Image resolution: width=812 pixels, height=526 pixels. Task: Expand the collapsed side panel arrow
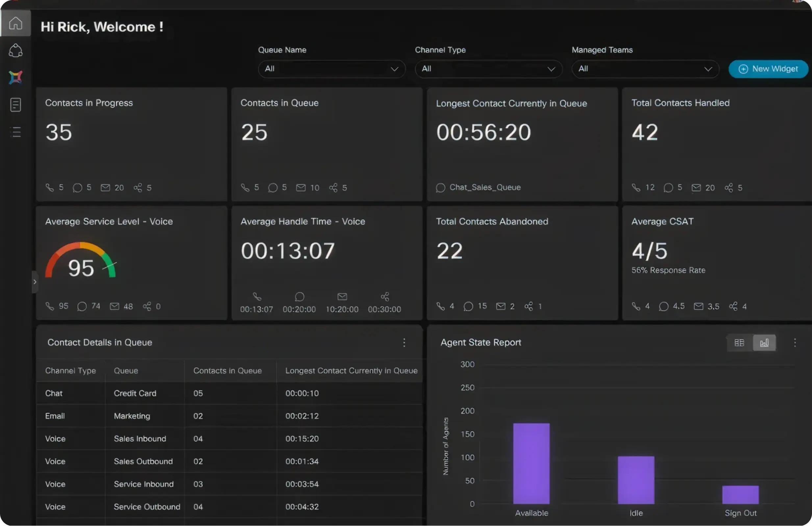coord(35,282)
